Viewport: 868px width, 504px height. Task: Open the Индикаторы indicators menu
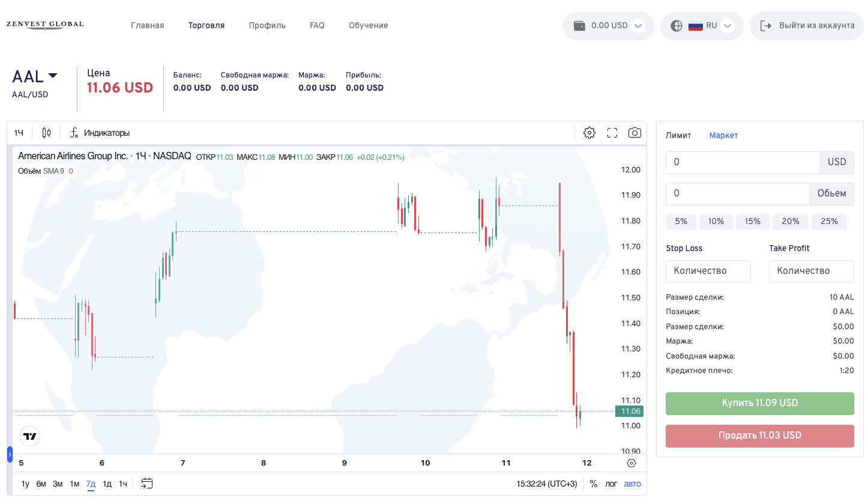point(100,133)
